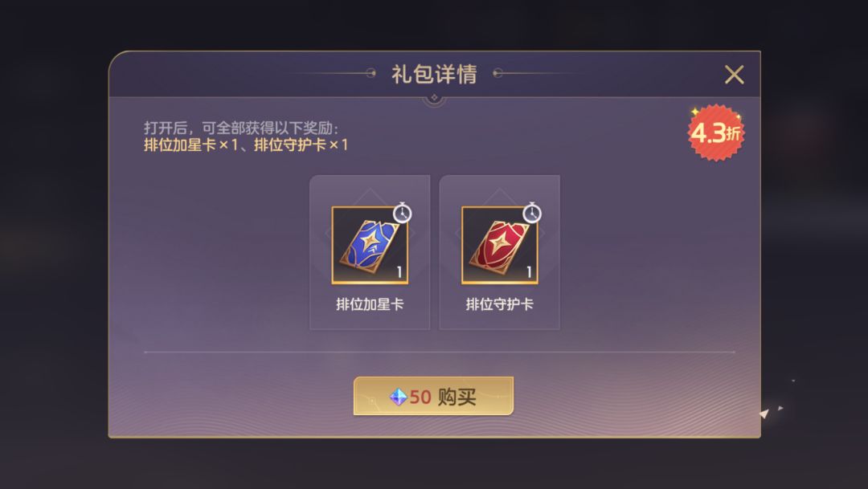868x489 pixels.
Task: Click the 礼包详情 title text
Action: click(434, 74)
